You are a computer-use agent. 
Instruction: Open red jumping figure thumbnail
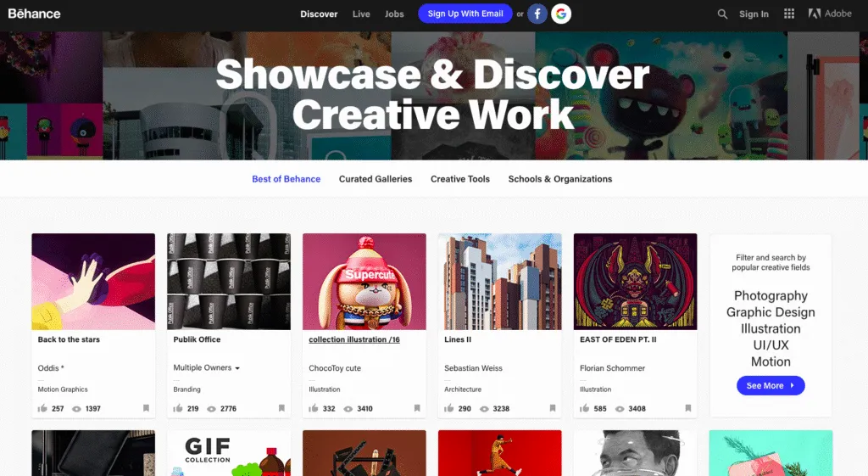(x=500, y=453)
